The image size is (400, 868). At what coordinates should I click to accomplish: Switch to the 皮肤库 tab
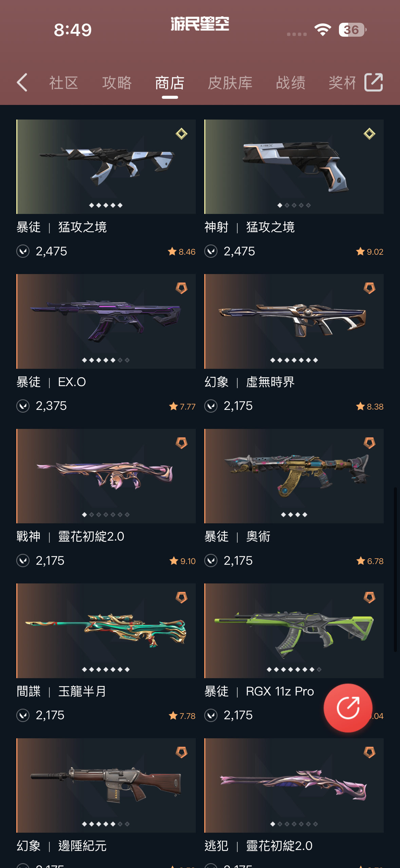(x=230, y=83)
